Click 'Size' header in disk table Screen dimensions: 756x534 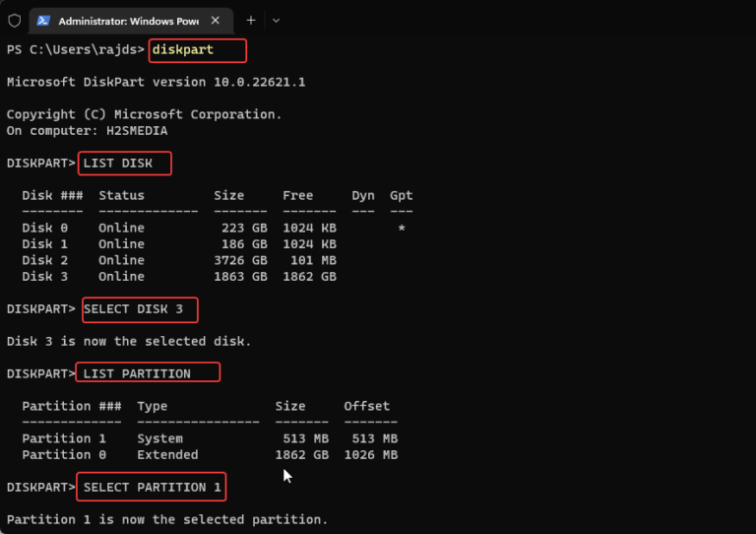229,195
